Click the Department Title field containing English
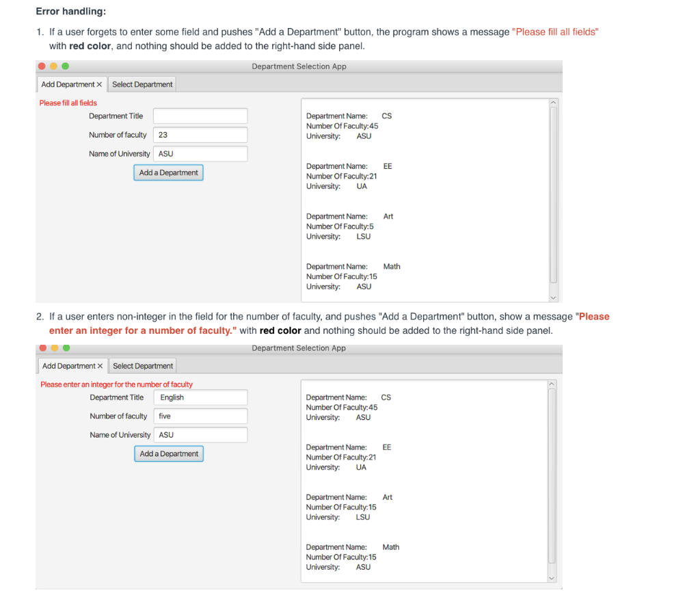Screen dimensions: 700x593 200,397
